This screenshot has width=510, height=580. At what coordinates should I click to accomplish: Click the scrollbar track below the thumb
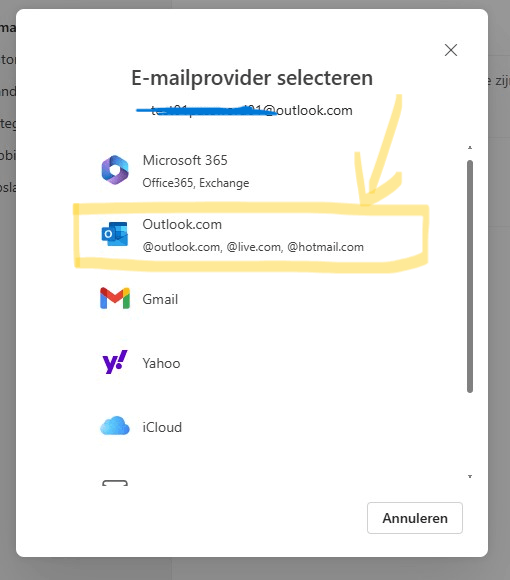[x=470, y=433]
